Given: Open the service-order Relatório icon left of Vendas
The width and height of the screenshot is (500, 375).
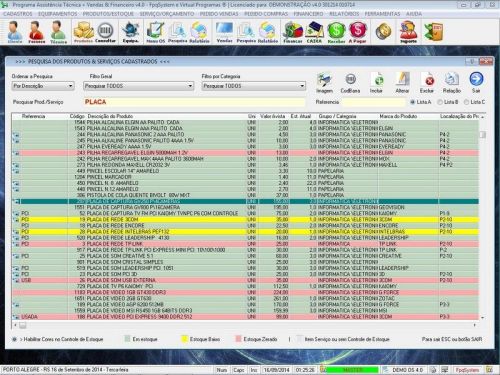Looking at the screenshot, I should tap(199, 32).
